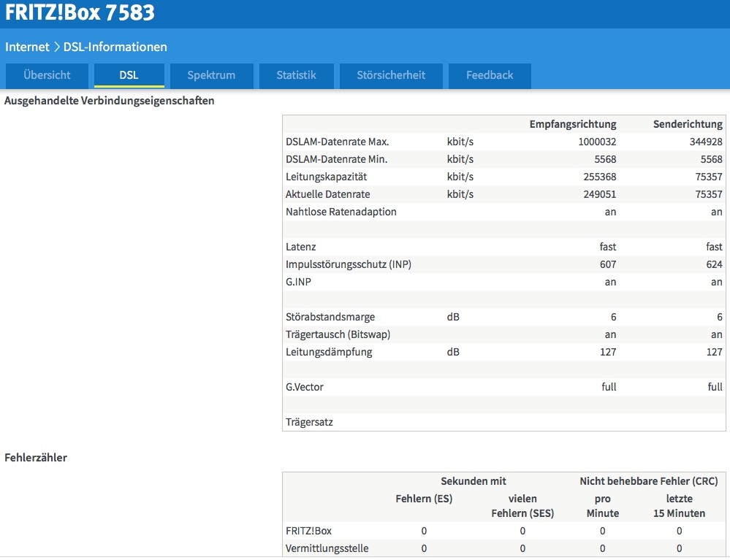Click the breadcrumb chevron after Internet
This screenshot has height=560, width=730.
pyautogui.click(x=56, y=47)
